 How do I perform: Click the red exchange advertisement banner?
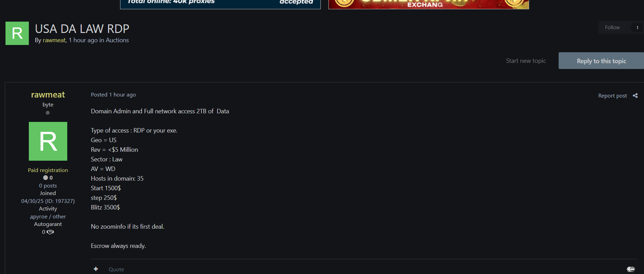click(429, 4)
